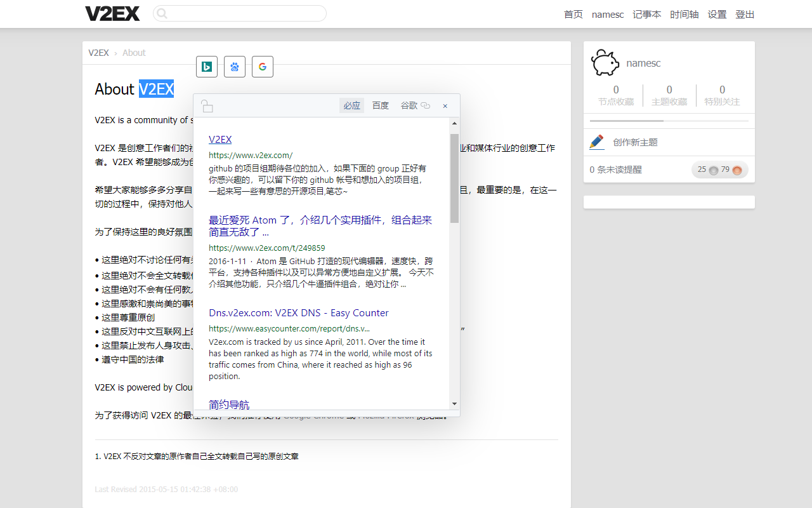Viewport: 812px width, 508px height.
Task: Open 设置 in the top navigation
Action: pos(717,15)
